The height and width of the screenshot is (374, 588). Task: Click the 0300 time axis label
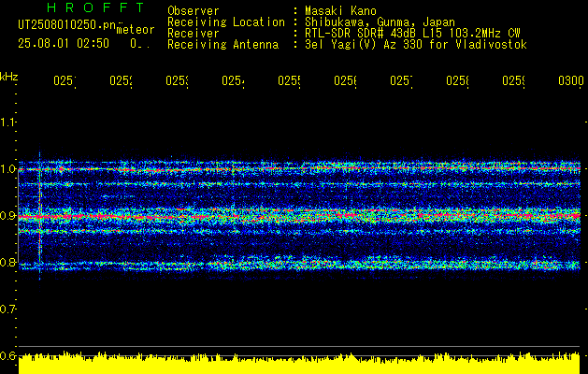571,80
